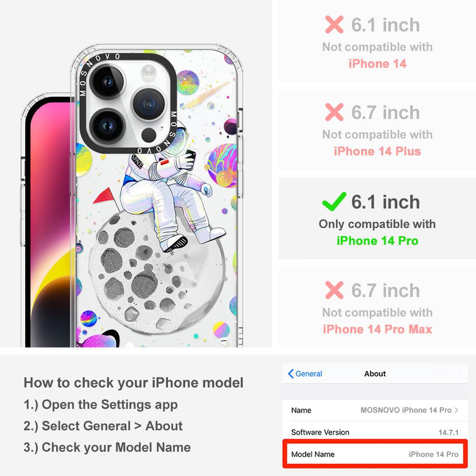The width and height of the screenshot is (476, 476).
Task: Click the iPhone 14 Pro Max label
Action: coord(377,329)
